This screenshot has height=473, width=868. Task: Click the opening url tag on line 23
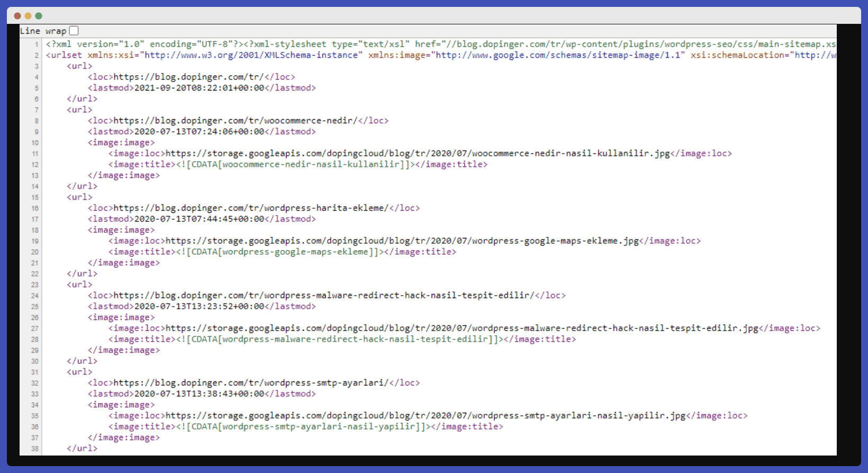79,284
